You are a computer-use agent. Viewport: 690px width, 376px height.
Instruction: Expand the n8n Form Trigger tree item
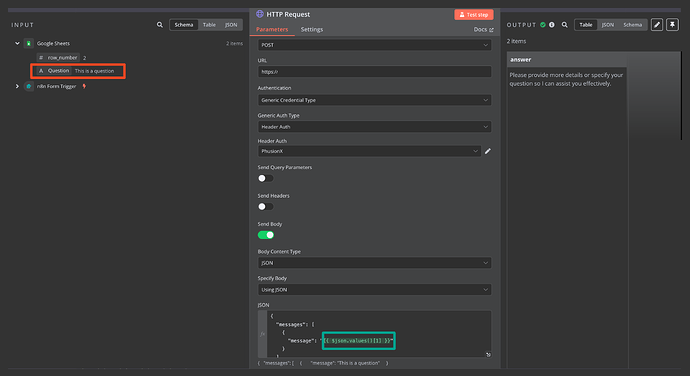[17, 86]
